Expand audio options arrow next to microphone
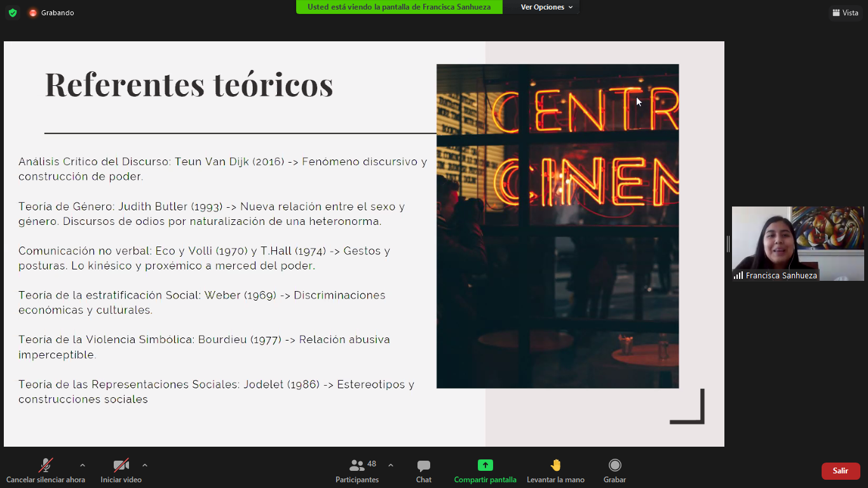Viewport: 868px width, 488px height. coord(83,465)
